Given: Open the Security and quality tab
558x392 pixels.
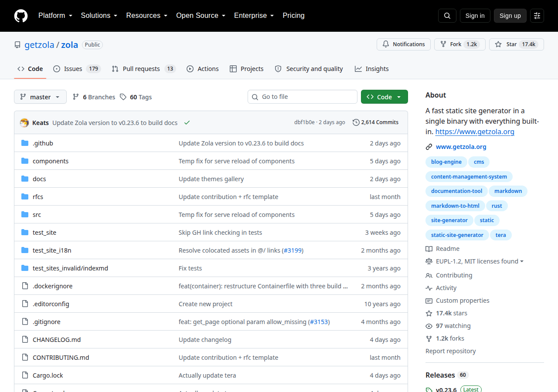Looking at the screenshot, I should pyautogui.click(x=309, y=69).
